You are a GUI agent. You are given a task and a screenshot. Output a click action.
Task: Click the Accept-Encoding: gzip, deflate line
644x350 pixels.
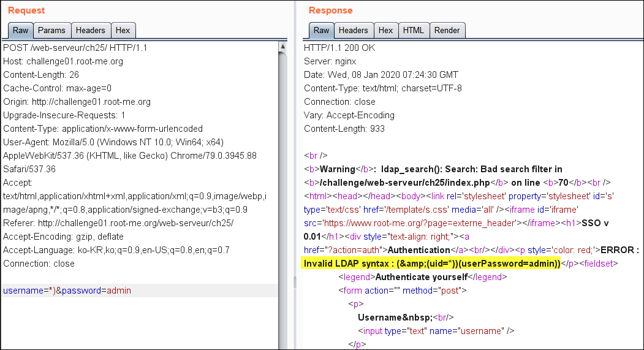pos(63,237)
